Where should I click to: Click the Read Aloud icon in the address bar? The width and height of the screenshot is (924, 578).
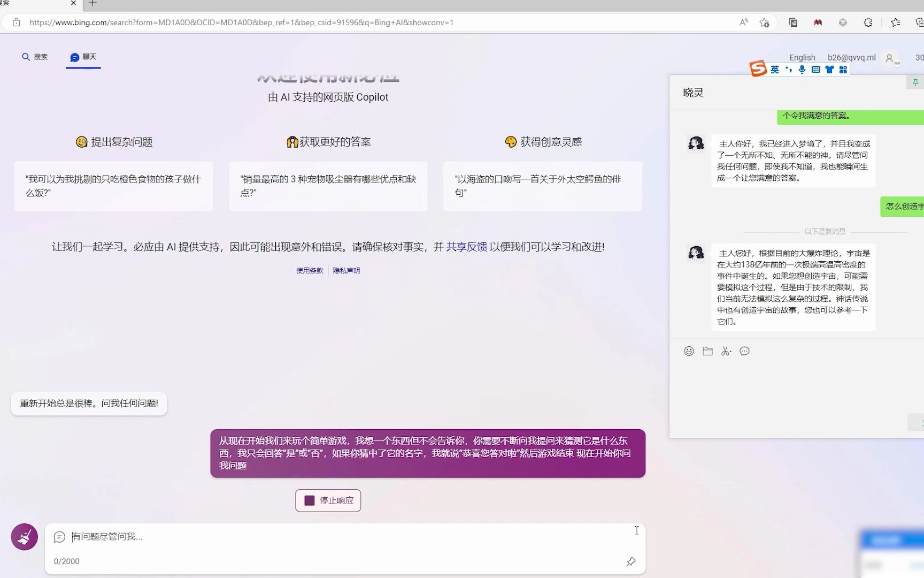pyautogui.click(x=744, y=22)
